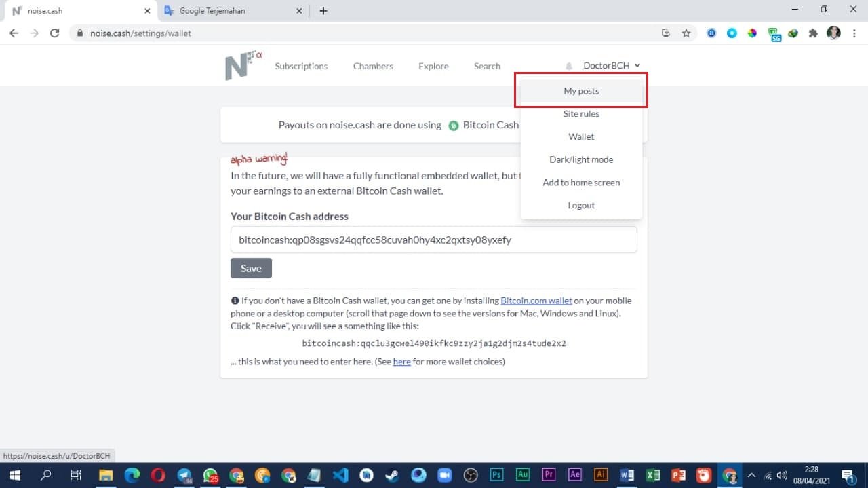This screenshot has width=868, height=488.
Task: Open the Chrome extensions puzzle icon
Action: (x=813, y=33)
